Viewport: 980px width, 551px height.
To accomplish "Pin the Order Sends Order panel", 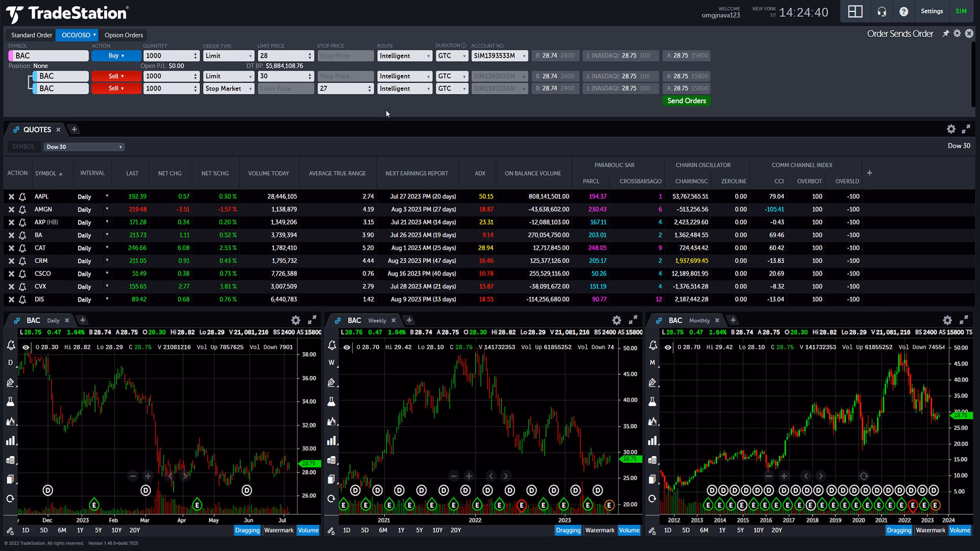I will pos(945,34).
